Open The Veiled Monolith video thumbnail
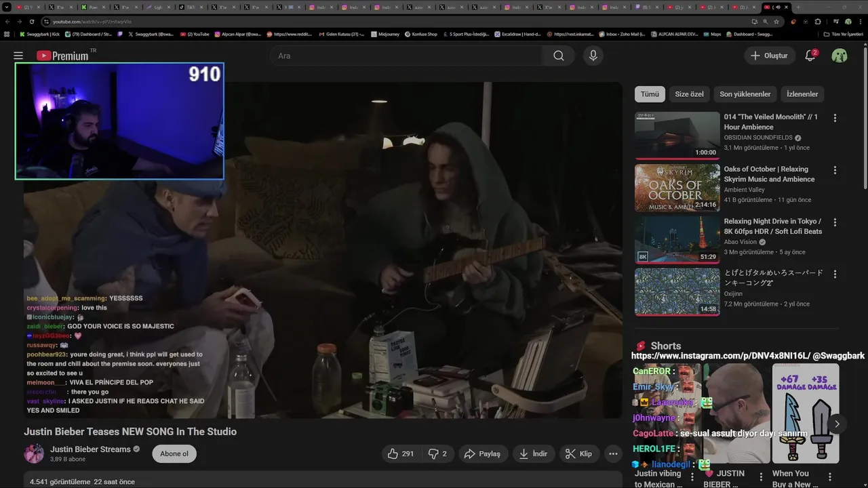868x488 pixels. (677, 136)
